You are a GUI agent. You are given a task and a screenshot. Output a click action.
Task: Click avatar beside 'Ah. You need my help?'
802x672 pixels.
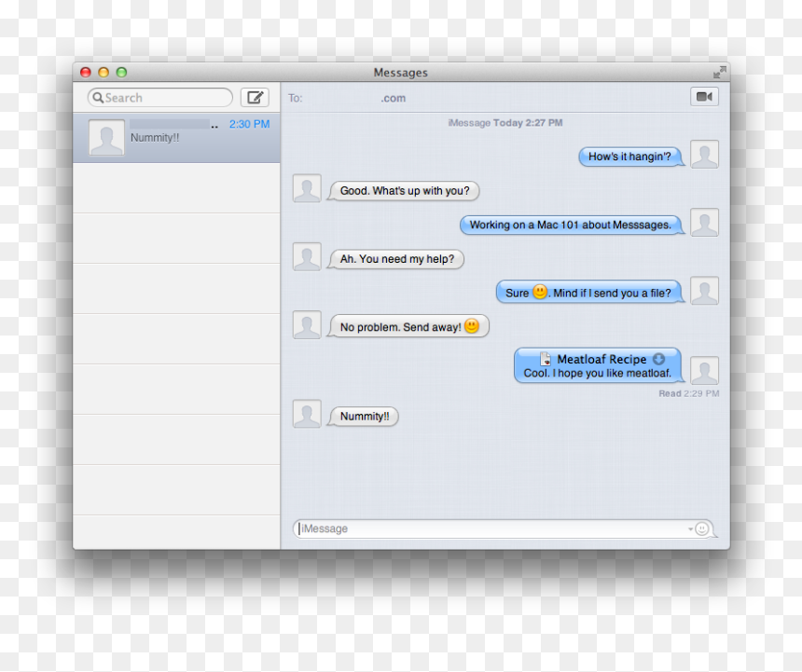click(x=307, y=256)
